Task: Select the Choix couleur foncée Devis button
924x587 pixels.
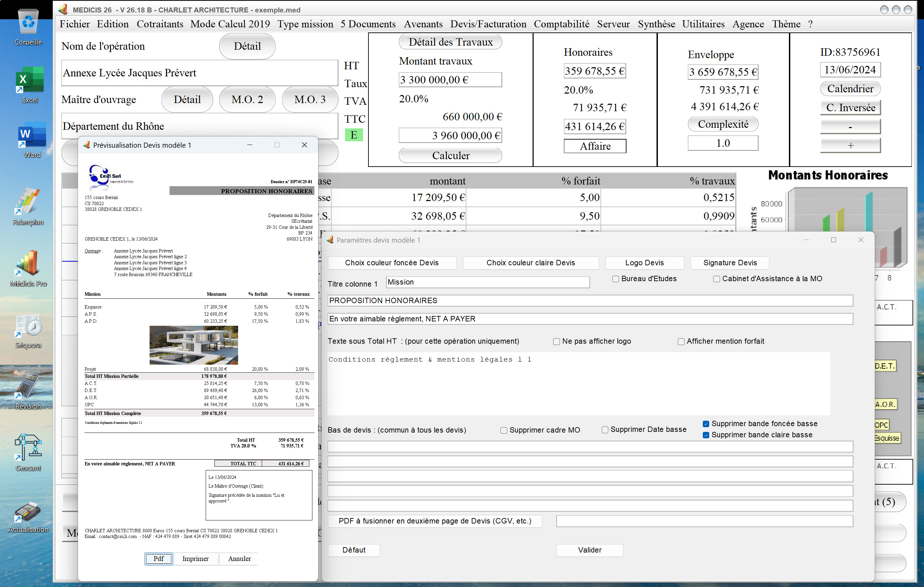Action: click(392, 262)
